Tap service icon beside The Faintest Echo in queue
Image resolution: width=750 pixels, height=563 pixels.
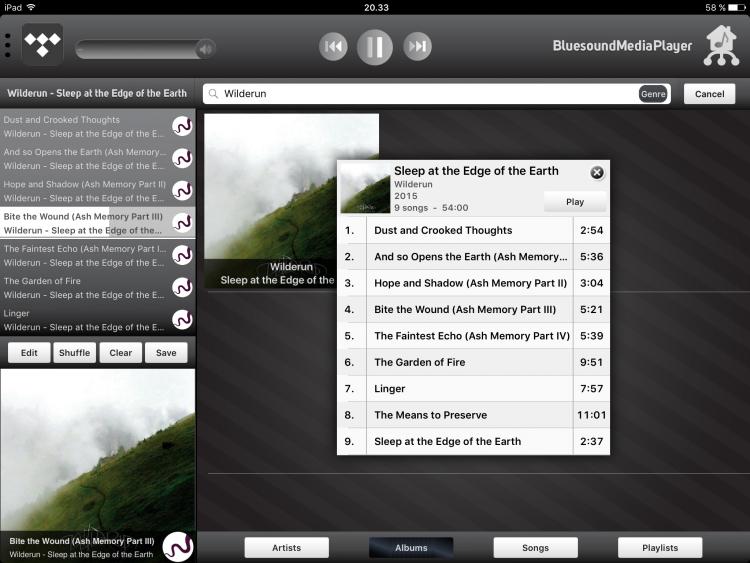[x=182, y=255]
